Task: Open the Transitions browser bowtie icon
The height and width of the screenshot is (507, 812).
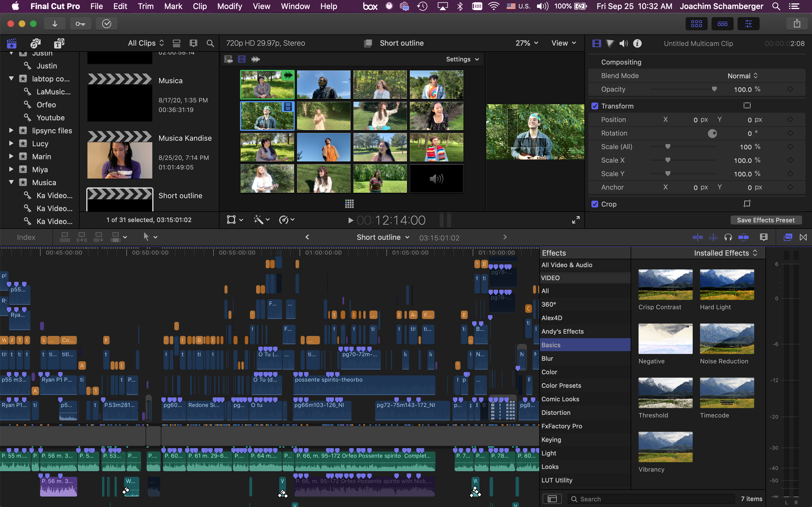Action: (803, 237)
